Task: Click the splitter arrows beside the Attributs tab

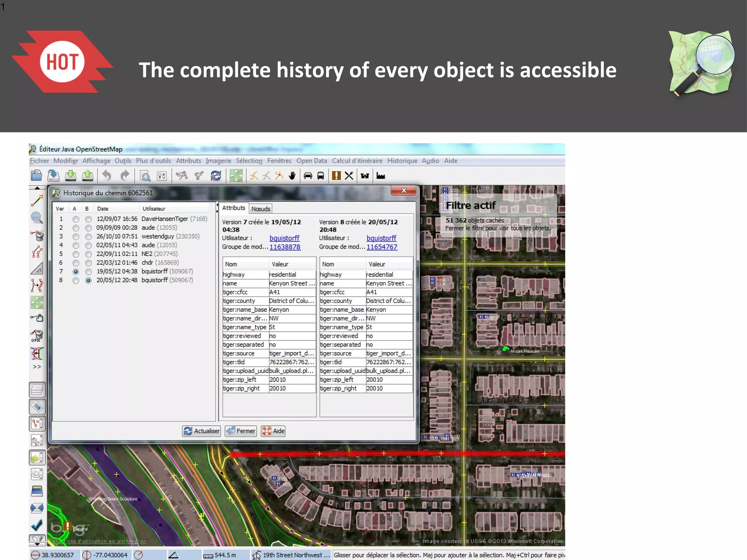Action: [217, 208]
